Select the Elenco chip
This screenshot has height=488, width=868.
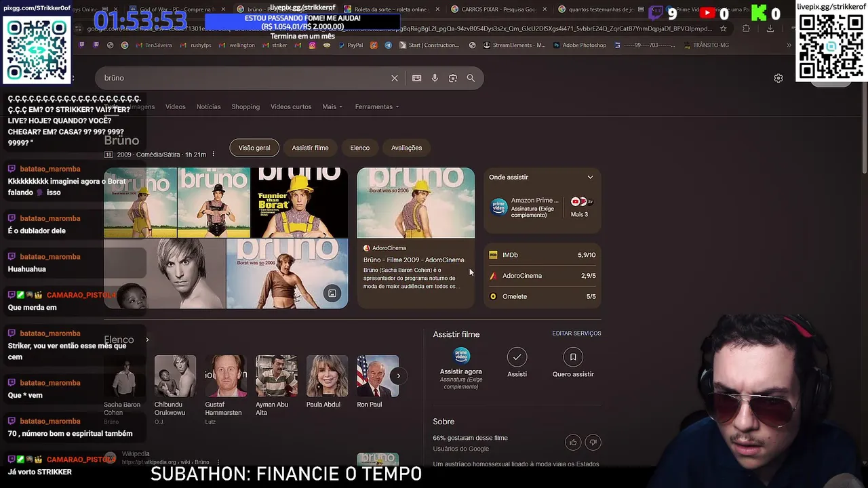coord(360,148)
